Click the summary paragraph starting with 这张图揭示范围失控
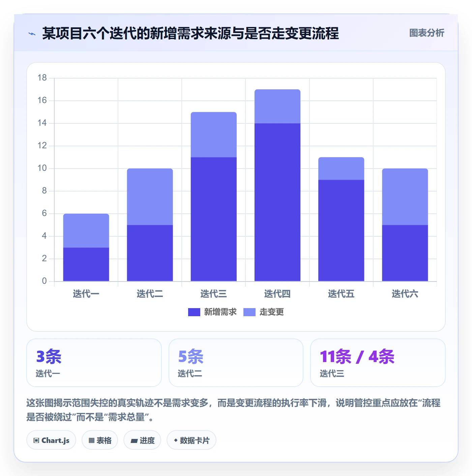This screenshot has height=476, width=472. tap(233, 410)
